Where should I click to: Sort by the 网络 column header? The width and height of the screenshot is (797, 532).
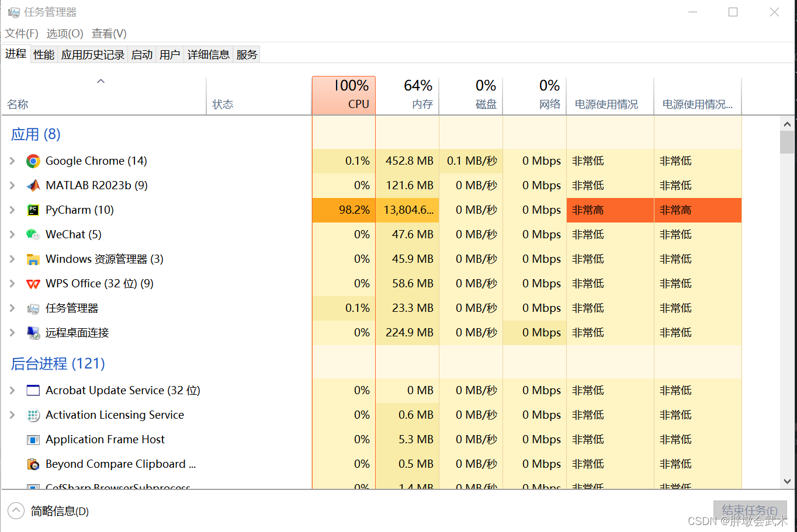coord(535,96)
